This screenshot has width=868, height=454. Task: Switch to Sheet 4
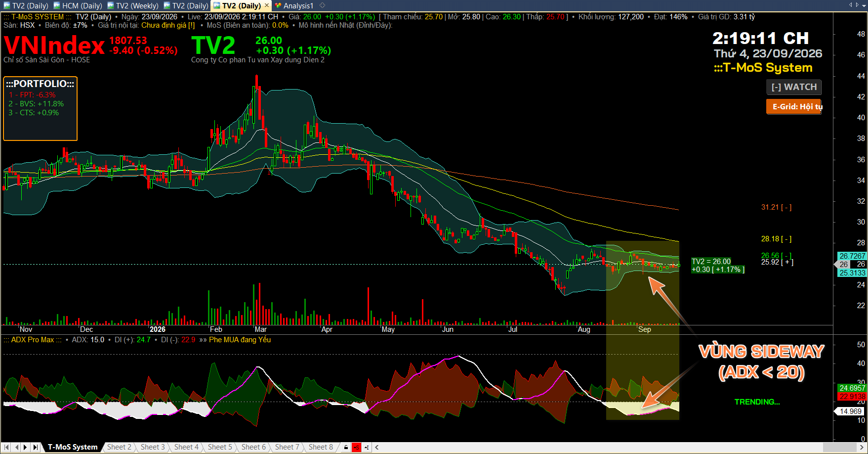point(186,447)
